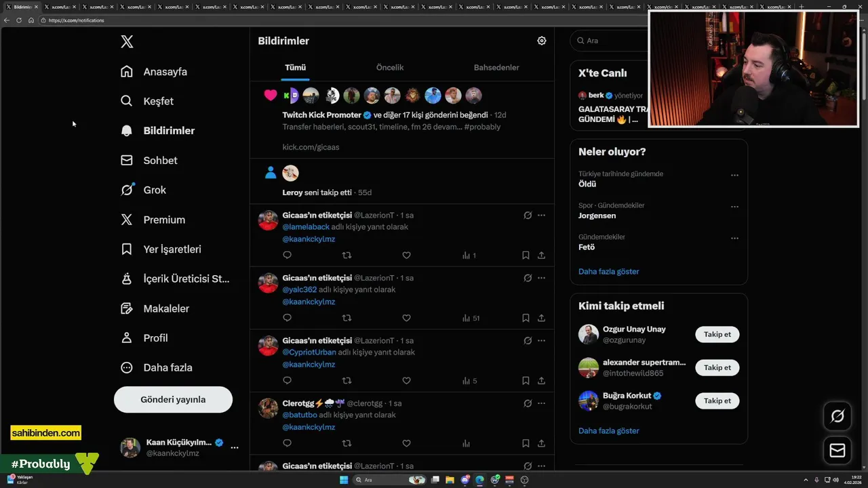Screen dimensions: 868x488
Task: Open Sohbet in sidebar
Action: pos(149,161)
